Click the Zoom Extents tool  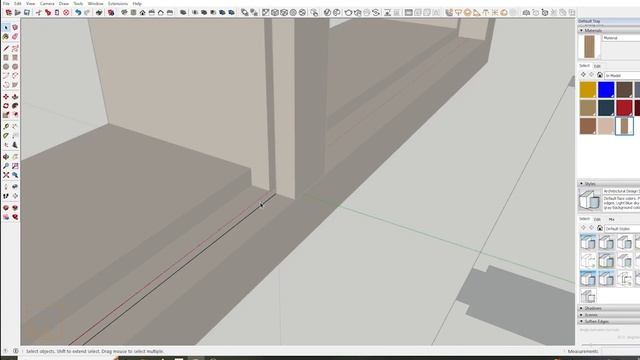pos(6,175)
